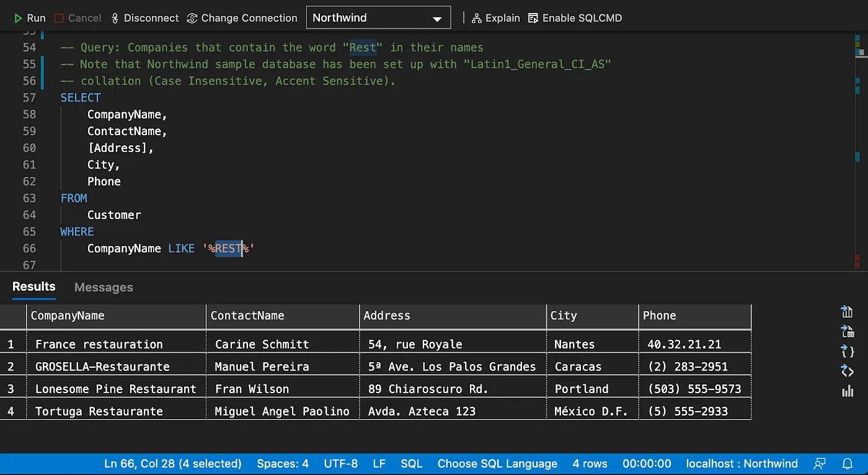The height and width of the screenshot is (475, 868).
Task: Click "4 rows" status bar entry
Action: click(590, 464)
